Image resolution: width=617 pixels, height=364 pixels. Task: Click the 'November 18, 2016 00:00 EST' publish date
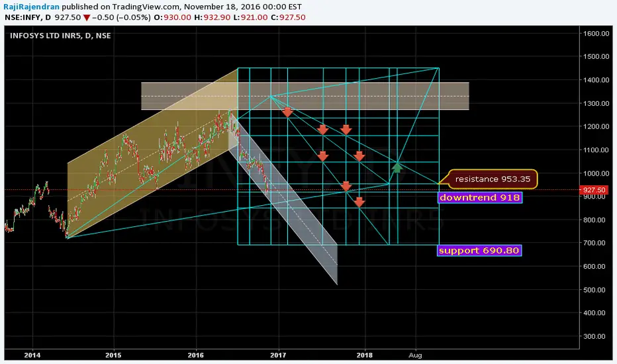[x=243, y=7]
